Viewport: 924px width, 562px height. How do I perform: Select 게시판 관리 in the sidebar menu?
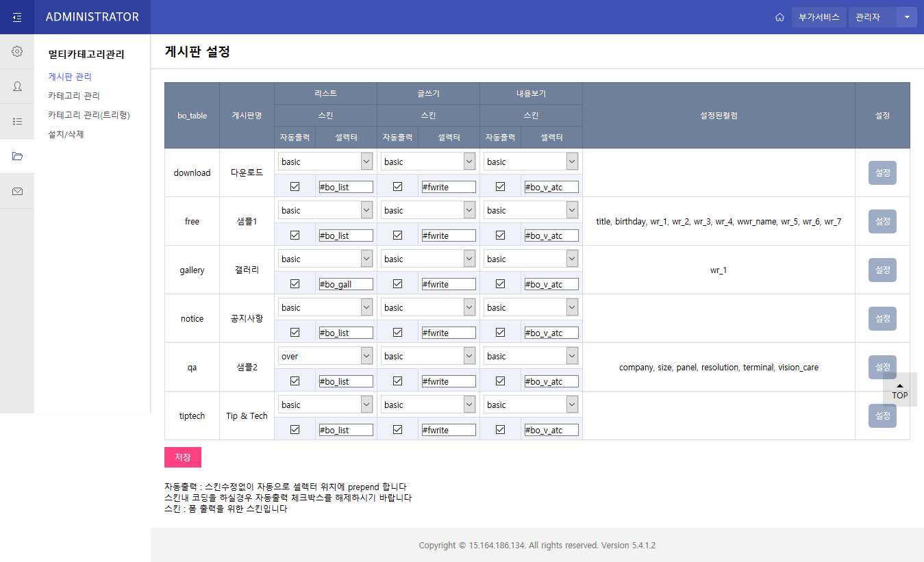(x=68, y=77)
